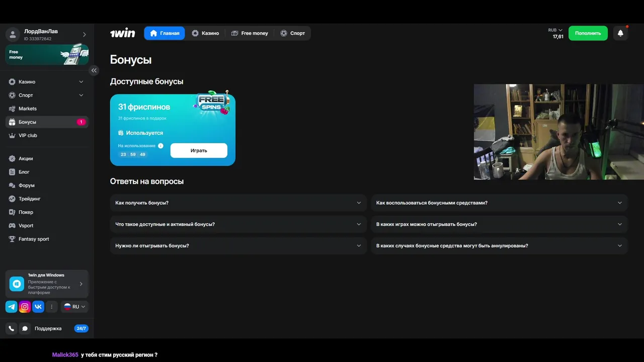Image resolution: width=644 pixels, height=362 pixels.
Task: Click the Malick365 chat username
Action: [65, 355]
